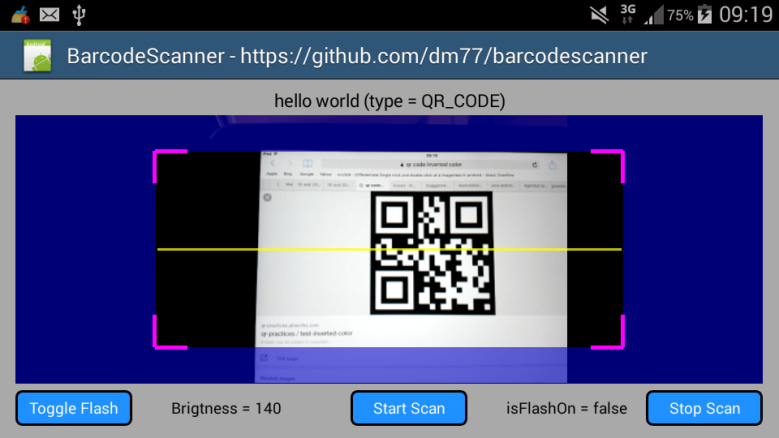Tap the muted sound status icon
The width and height of the screenshot is (779, 438).
pyautogui.click(x=600, y=14)
